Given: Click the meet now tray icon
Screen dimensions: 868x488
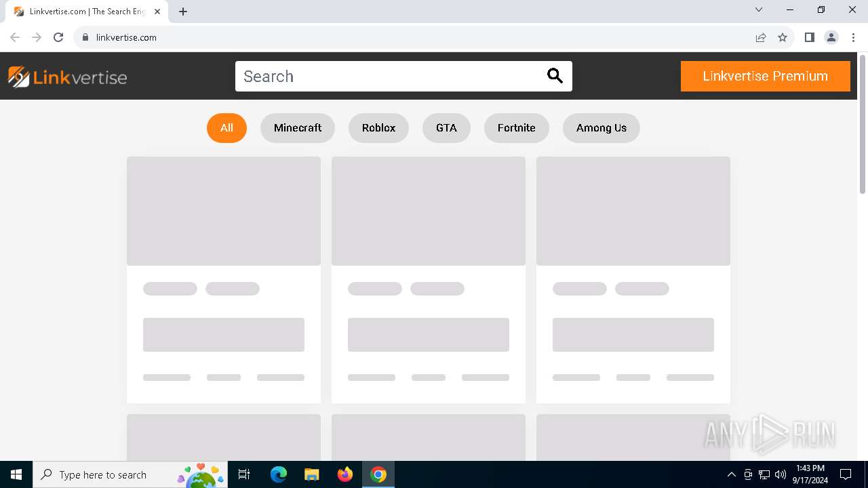Looking at the screenshot, I should [748, 474].
